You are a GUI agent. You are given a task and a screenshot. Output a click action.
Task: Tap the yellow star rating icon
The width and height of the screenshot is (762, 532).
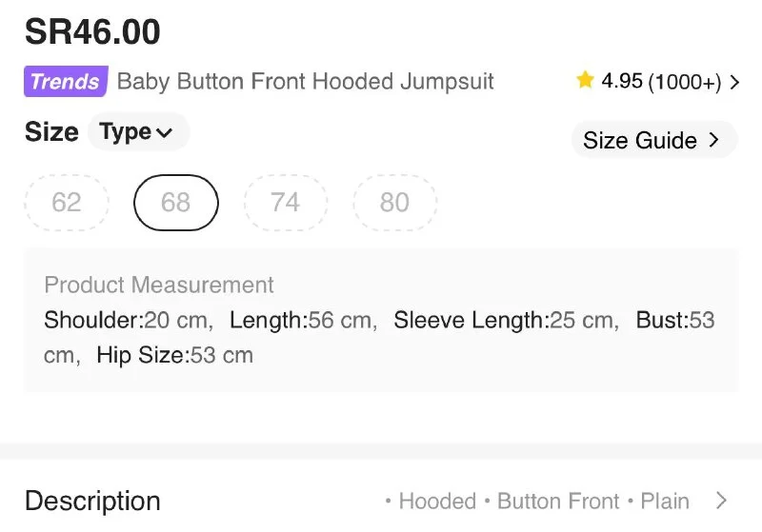tap(585, 81)
